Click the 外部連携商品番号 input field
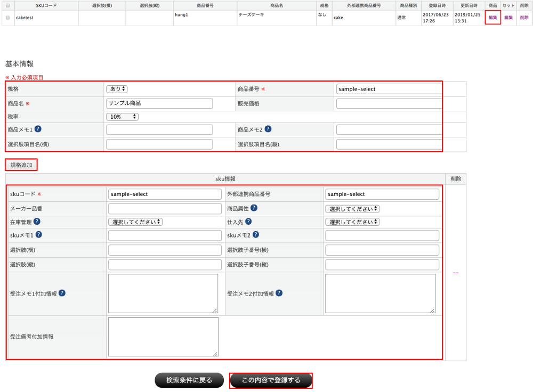 [382, 194]
